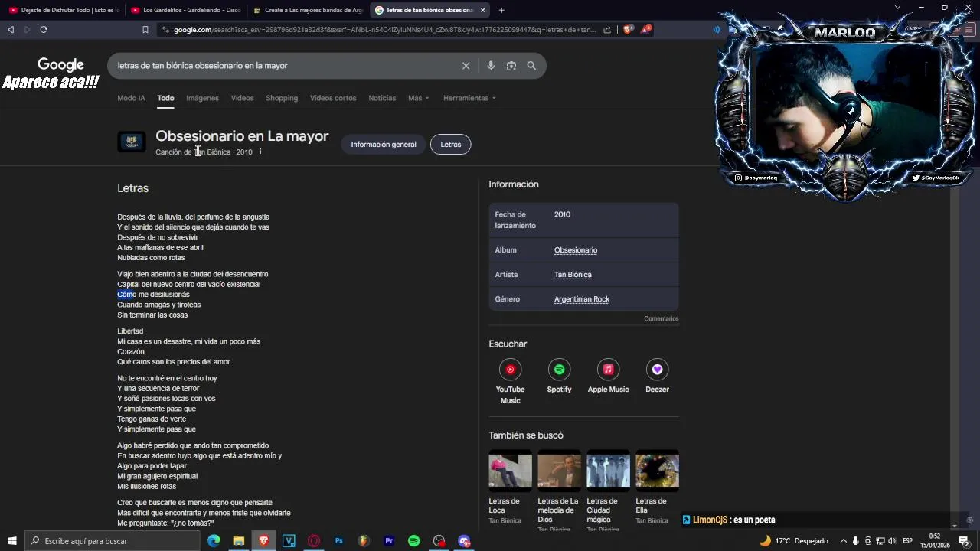
Task: Close the current Google search tab
Action: coord(482,10)
